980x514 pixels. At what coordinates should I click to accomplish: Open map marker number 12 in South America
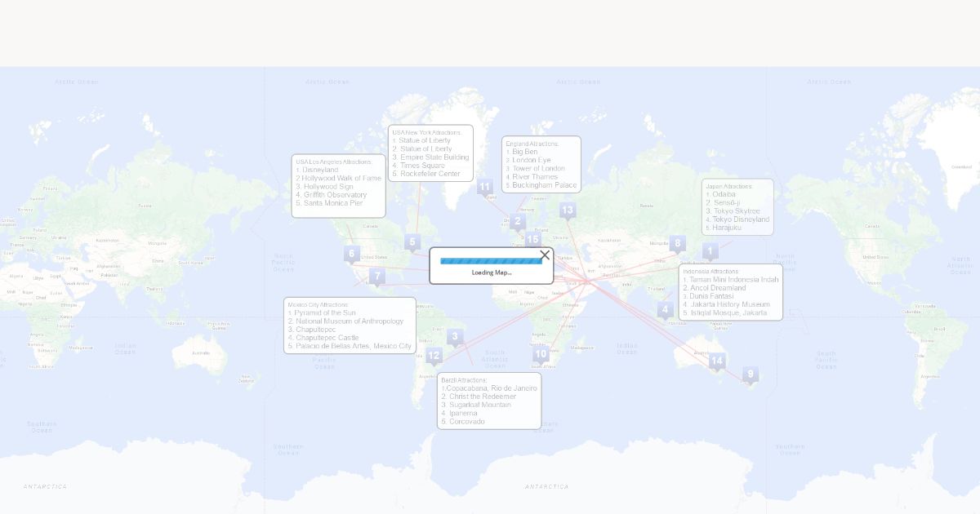tap(434, 356)
